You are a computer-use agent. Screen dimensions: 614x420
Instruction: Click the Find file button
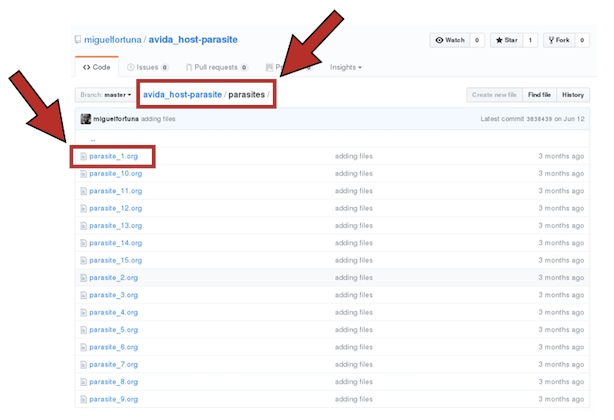[x=539, y=95]
